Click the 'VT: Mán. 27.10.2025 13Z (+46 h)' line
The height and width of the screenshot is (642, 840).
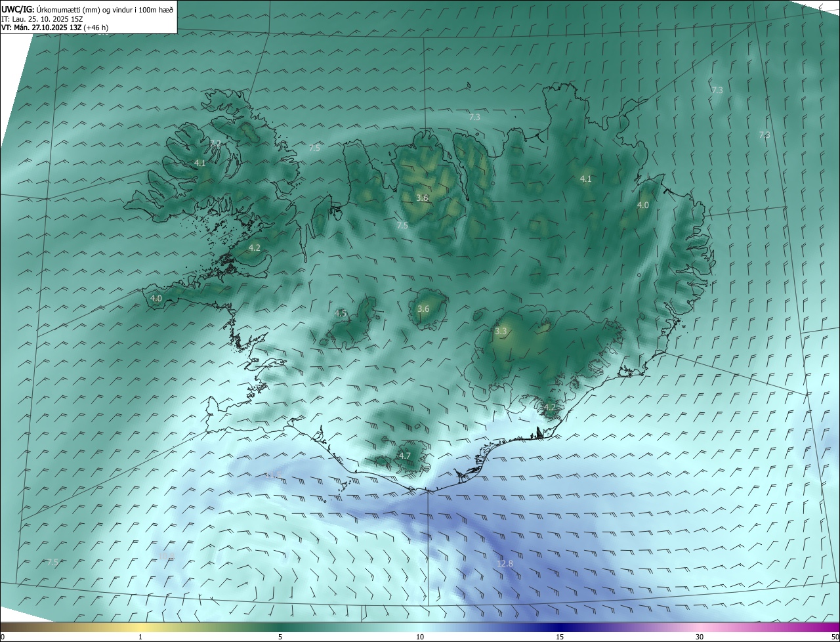click(55, 28)
